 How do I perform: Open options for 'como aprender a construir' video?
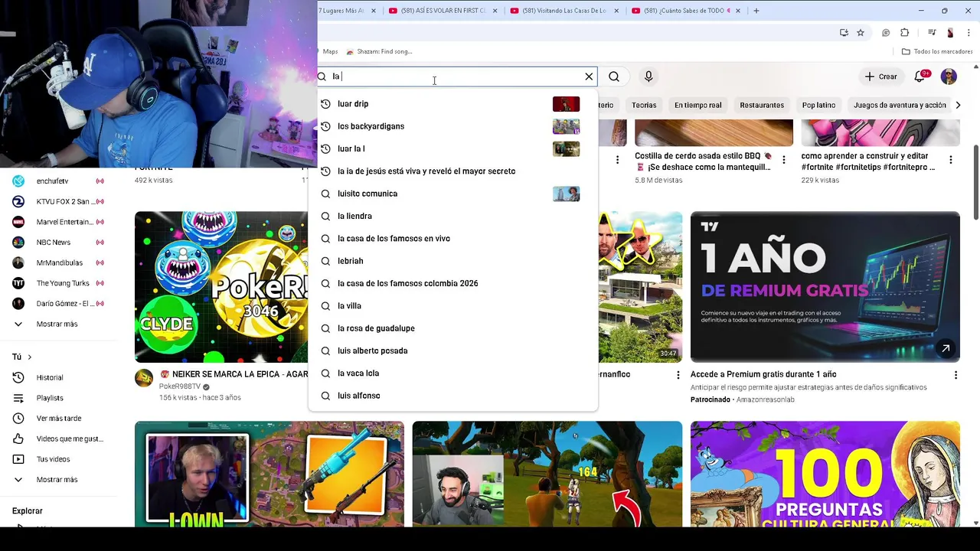[950, 160]
